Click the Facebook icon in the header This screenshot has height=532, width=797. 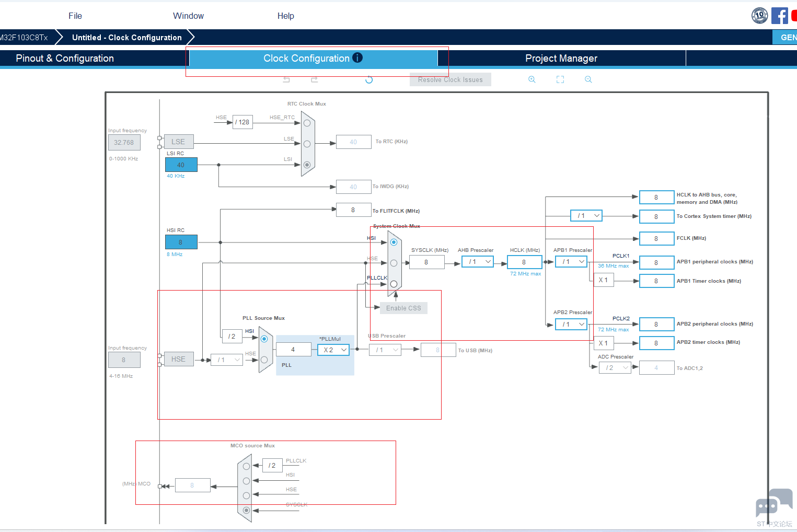[x=779, y=15]
